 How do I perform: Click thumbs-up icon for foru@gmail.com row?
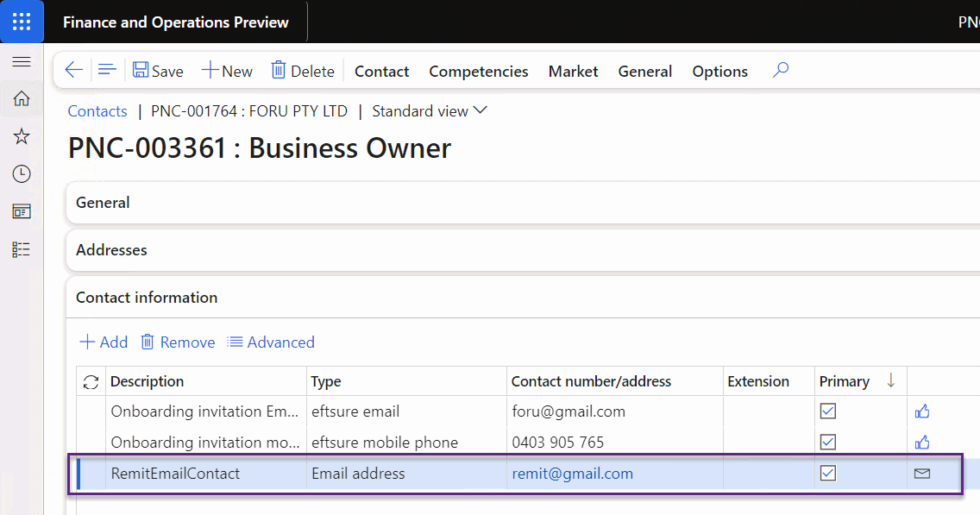point(922,411)
